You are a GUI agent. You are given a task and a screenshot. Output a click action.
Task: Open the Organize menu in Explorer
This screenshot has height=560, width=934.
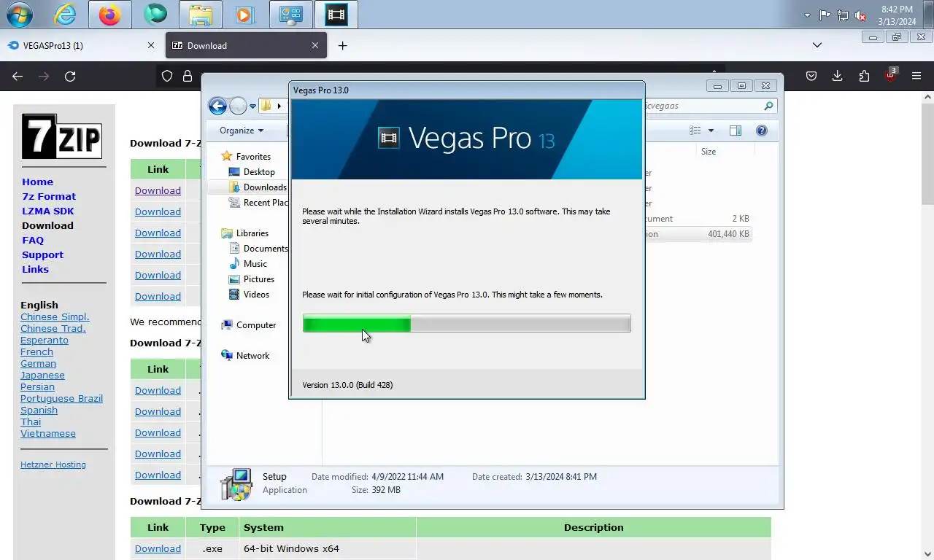(x=242, y=131)
